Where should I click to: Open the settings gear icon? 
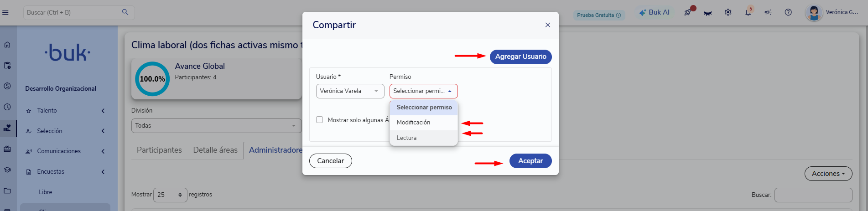pos(728,12)
